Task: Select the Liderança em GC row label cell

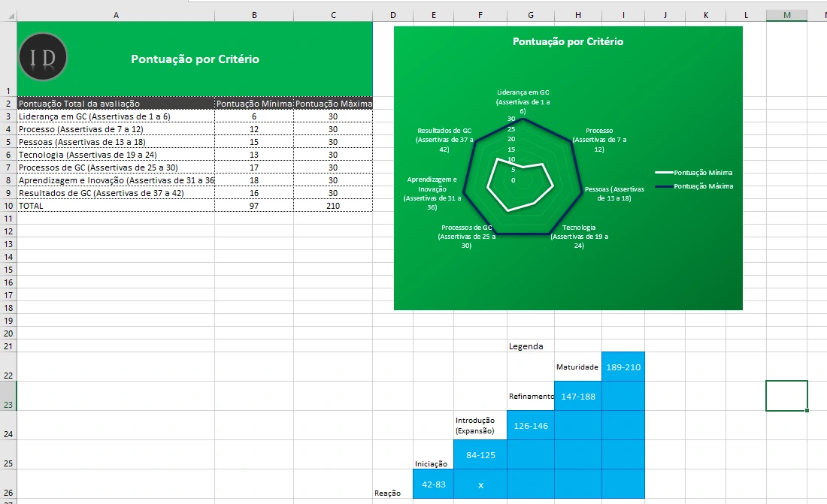Action: point(115,116)
